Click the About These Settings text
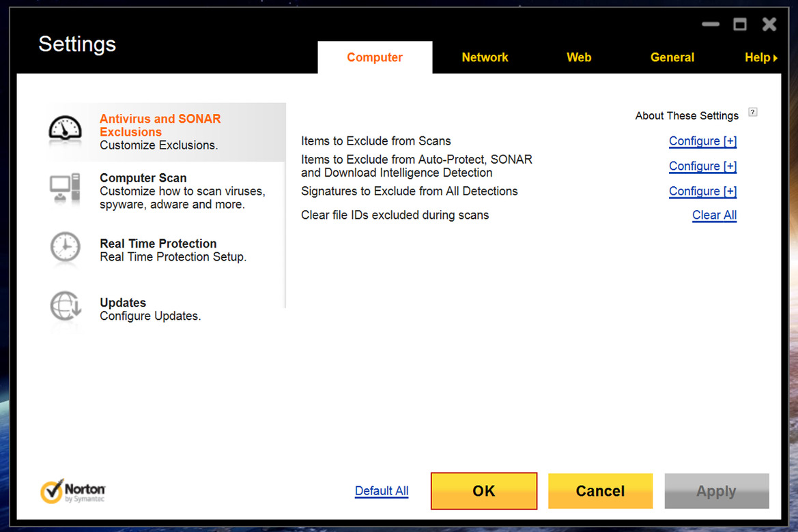The height and width of the screenshot is (532, 798). click(x=687, y=116)
